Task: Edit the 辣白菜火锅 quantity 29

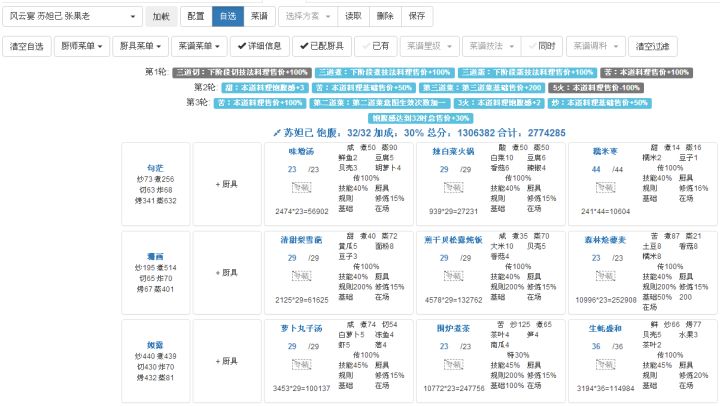Action: [x=444, y=169]
